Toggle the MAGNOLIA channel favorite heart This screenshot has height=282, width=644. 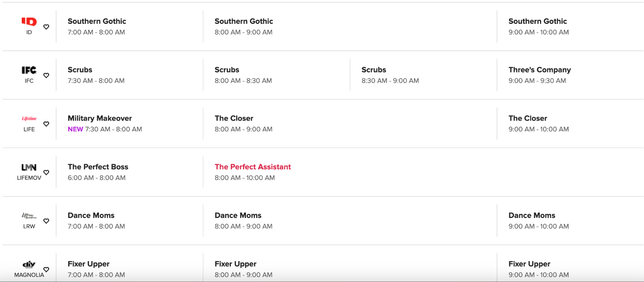tap(46, 270)
